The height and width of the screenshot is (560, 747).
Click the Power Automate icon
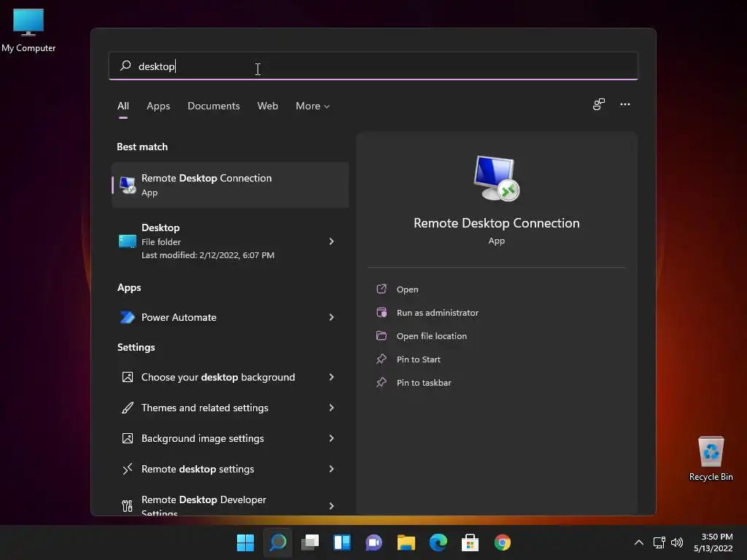[127, 317]
